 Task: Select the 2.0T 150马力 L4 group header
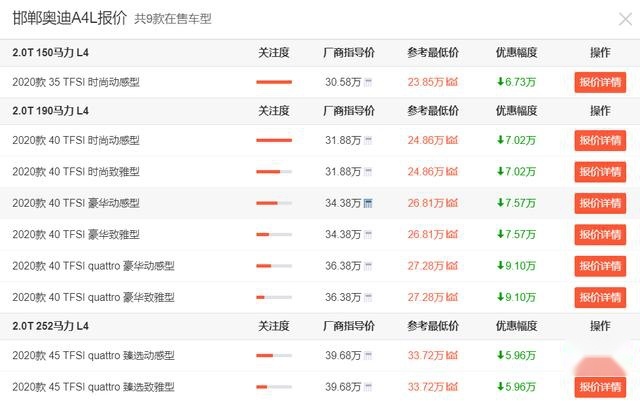[51, 53]
